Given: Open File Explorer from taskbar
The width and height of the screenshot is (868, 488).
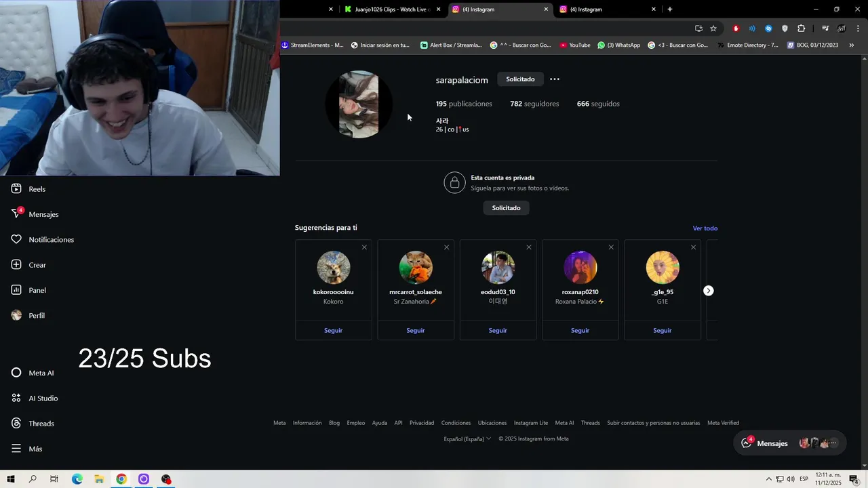Looking at the screenshot, I should [x=99, y=479].
